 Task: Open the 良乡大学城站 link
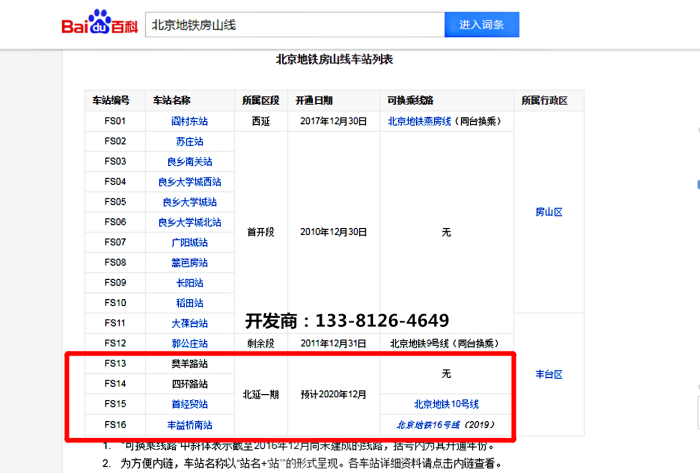[x=190, y=202]
